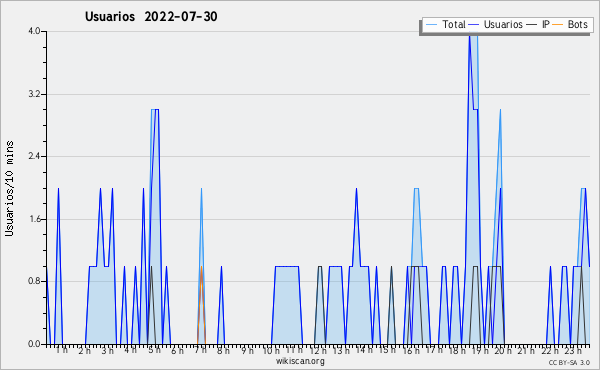Screen dimensions: 600x370
Task: Click the '19 h' x-axis label
Action: (x=480, y=350)
